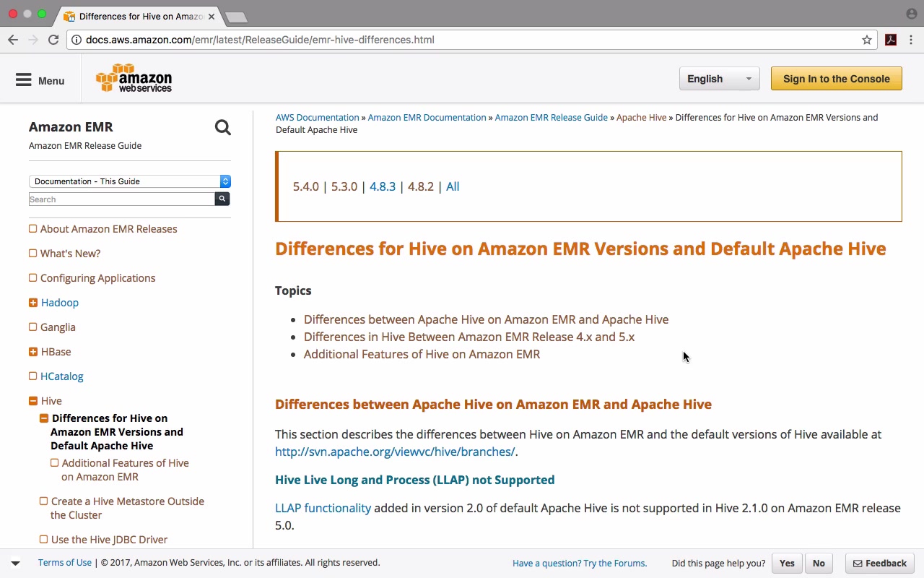Viewport: 924px width, 578px height.
Task: Collapse the Hive tree section
Action: coord(33,401)
